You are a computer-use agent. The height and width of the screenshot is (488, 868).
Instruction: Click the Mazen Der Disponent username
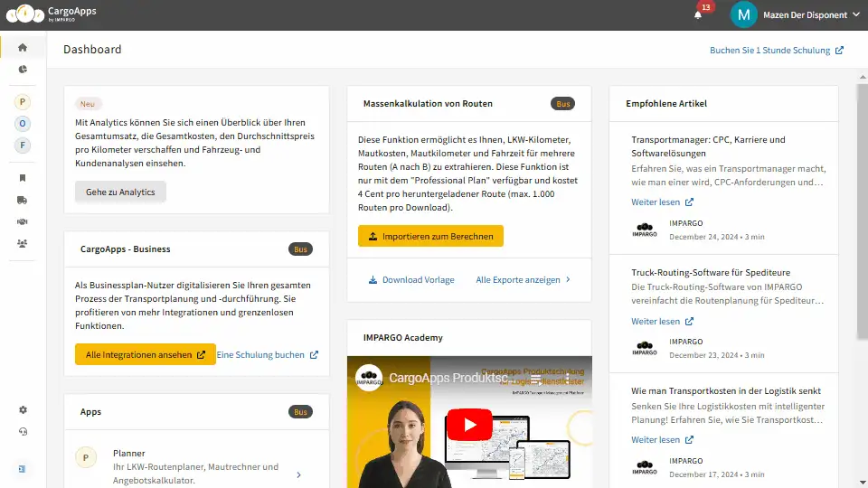[x=805, y=15]
